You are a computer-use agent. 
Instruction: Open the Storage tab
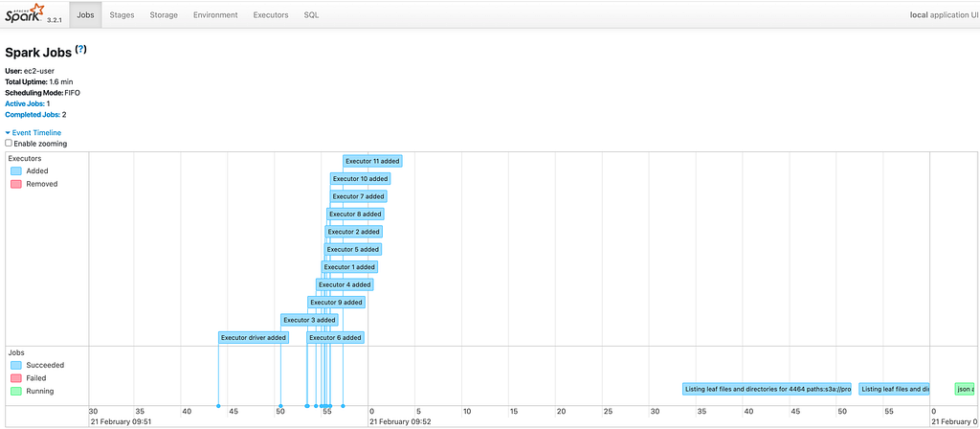(164, 15)
